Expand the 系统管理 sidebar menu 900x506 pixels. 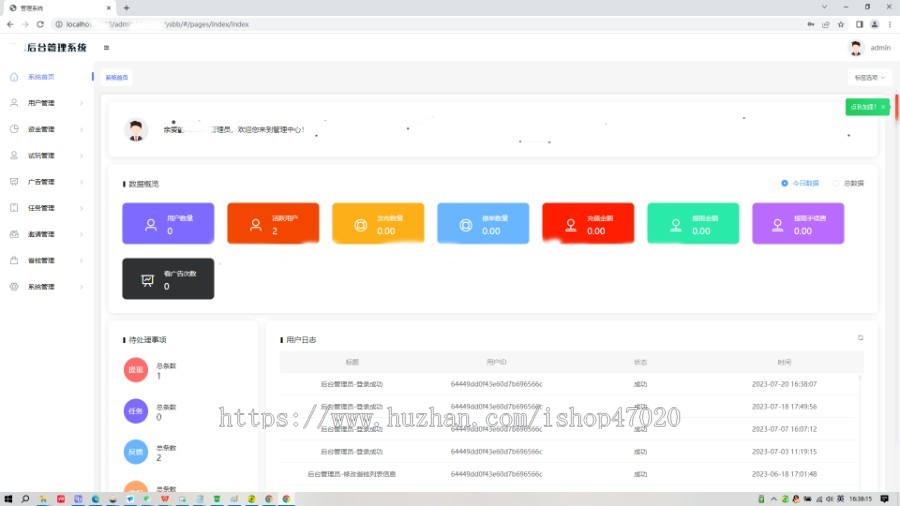pos(47,287)
